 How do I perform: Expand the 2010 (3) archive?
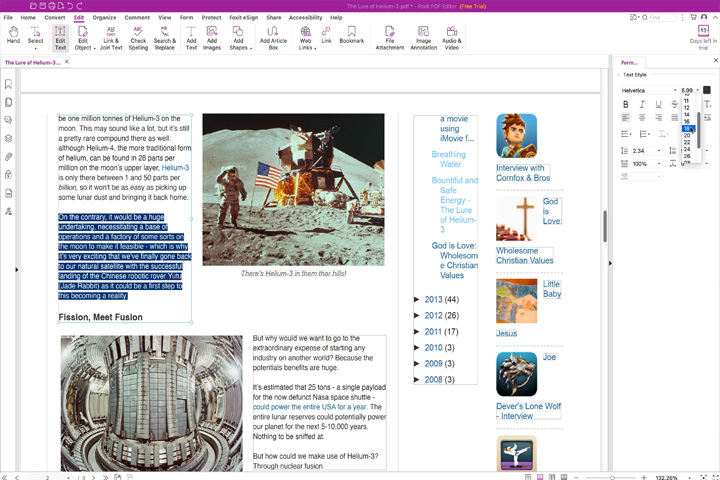pyautogui.click(x=416, y=348)
